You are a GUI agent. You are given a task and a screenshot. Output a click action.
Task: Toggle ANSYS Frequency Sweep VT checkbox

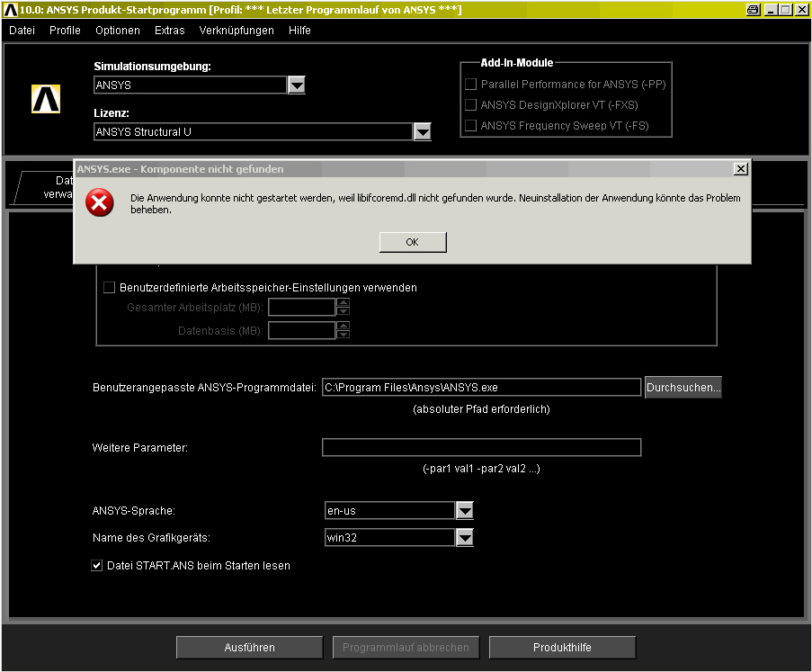(470, 125)
